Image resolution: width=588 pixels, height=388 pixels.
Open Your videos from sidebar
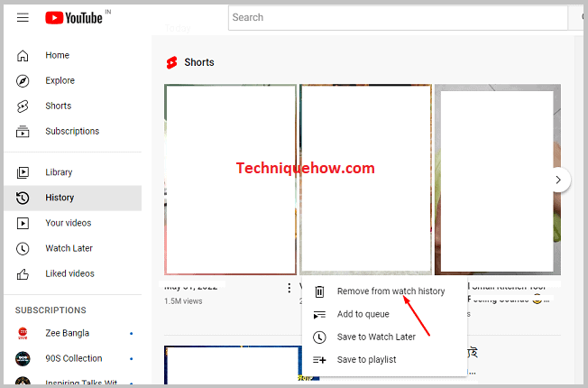coord(73,223)
